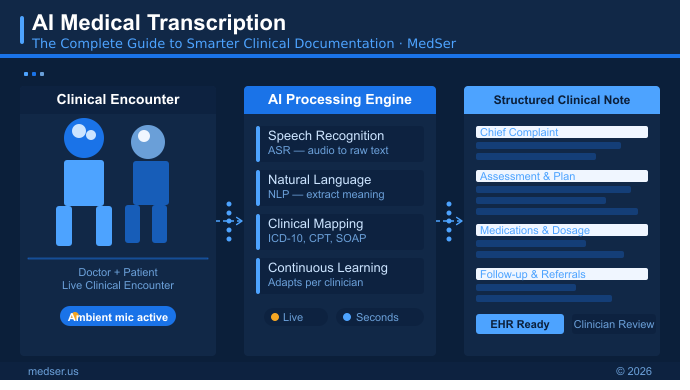Viewport: 690px width, 390px height.
Task: Click the AI Medical Transcription title
Action: click(x=159, y=22)
